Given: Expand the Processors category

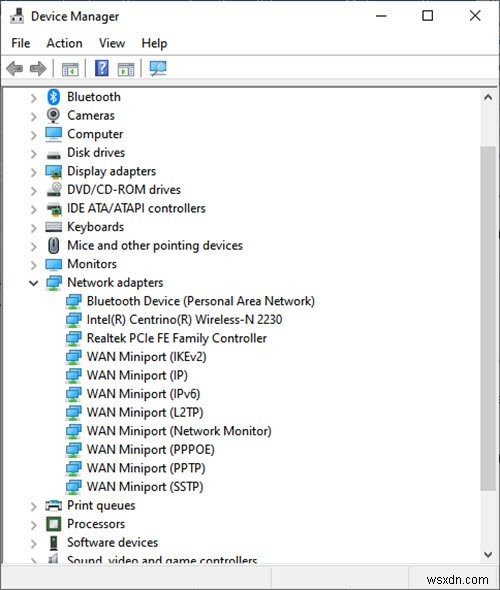Looking at the screenshot, I should (33, 525).
